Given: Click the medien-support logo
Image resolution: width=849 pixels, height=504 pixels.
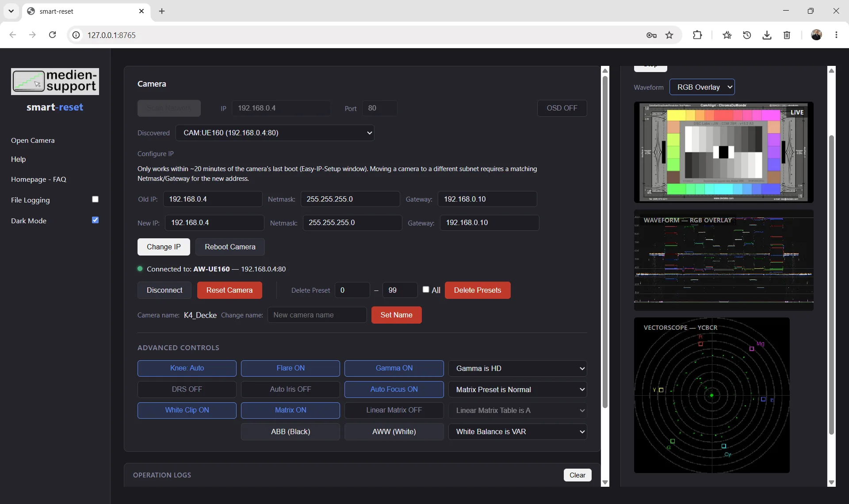Looking at the screenshot, I should click(x=55, y=81).
